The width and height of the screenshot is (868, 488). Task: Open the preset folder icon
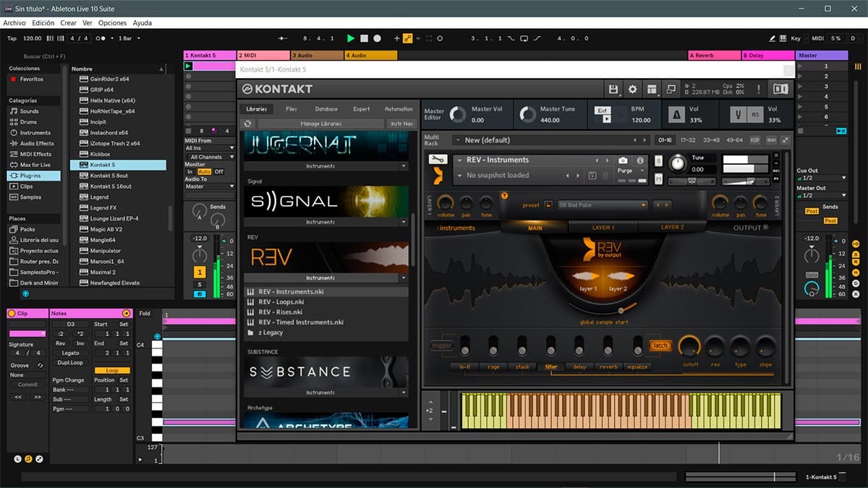(x=548, y=205)
